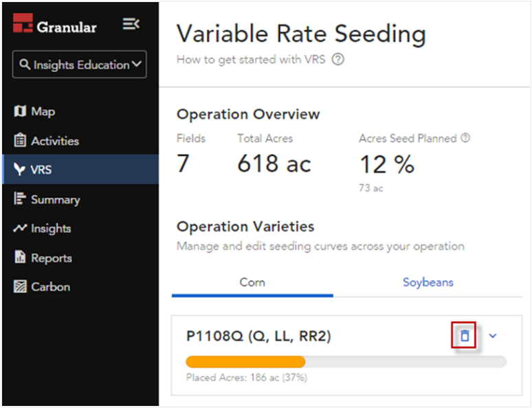This screenshot has height=408, width=532.
Task: Open the Map menu label
Action: pyautogui.click(x=43, y=111)
